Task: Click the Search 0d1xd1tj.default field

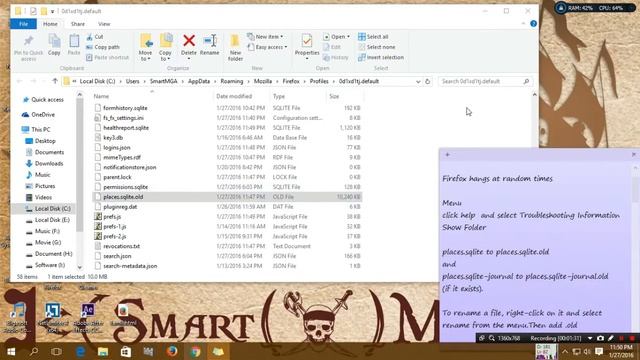Action: (x=484, y=81)
